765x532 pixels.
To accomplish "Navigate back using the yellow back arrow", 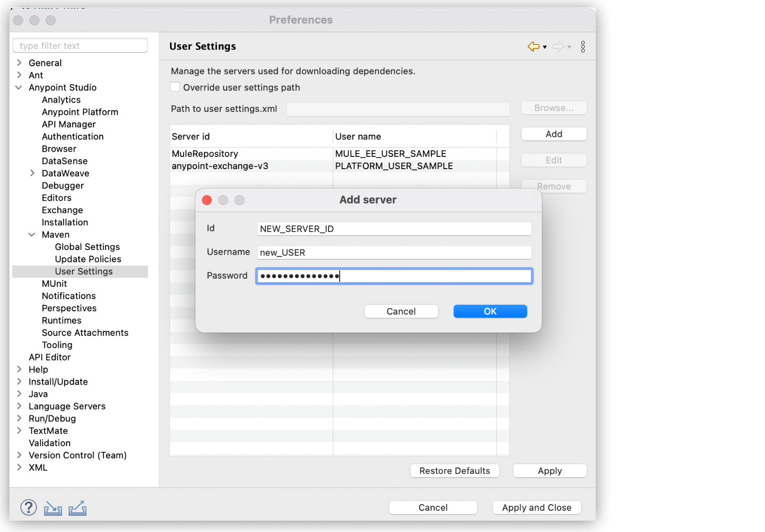I will click(x=533, y=46).
